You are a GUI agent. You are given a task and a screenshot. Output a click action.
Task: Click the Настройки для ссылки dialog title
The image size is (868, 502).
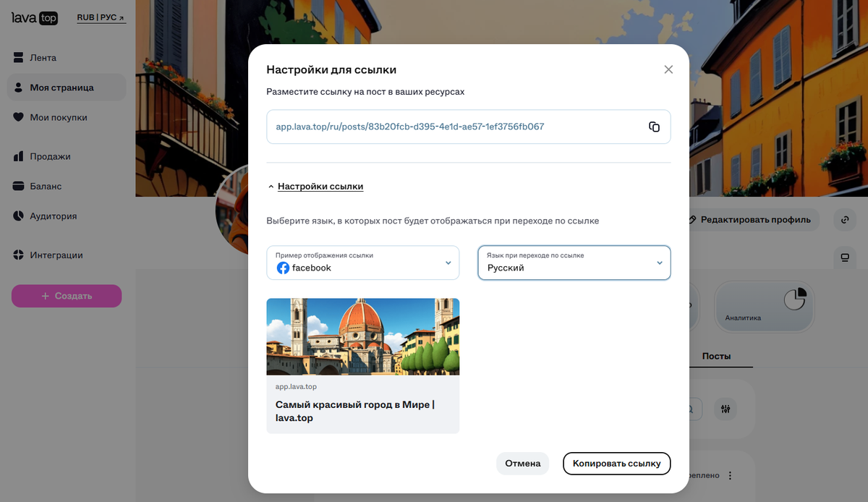point(331,69)
